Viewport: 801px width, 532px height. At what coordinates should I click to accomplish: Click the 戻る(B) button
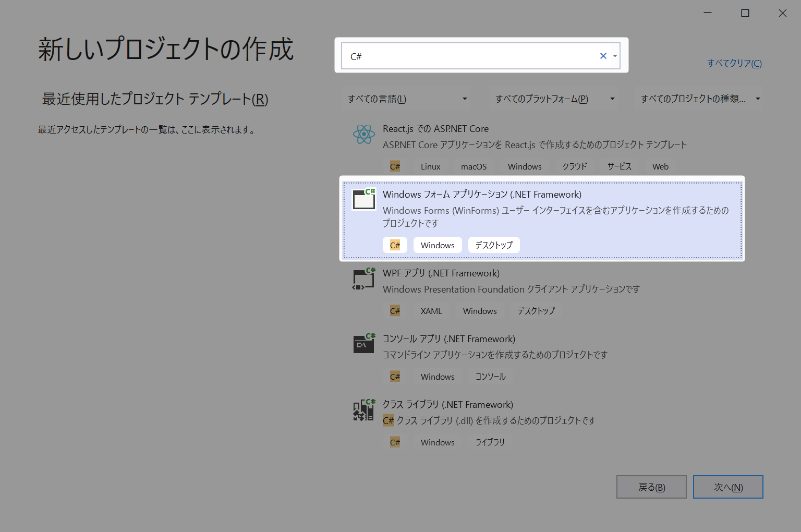[651, 487]
